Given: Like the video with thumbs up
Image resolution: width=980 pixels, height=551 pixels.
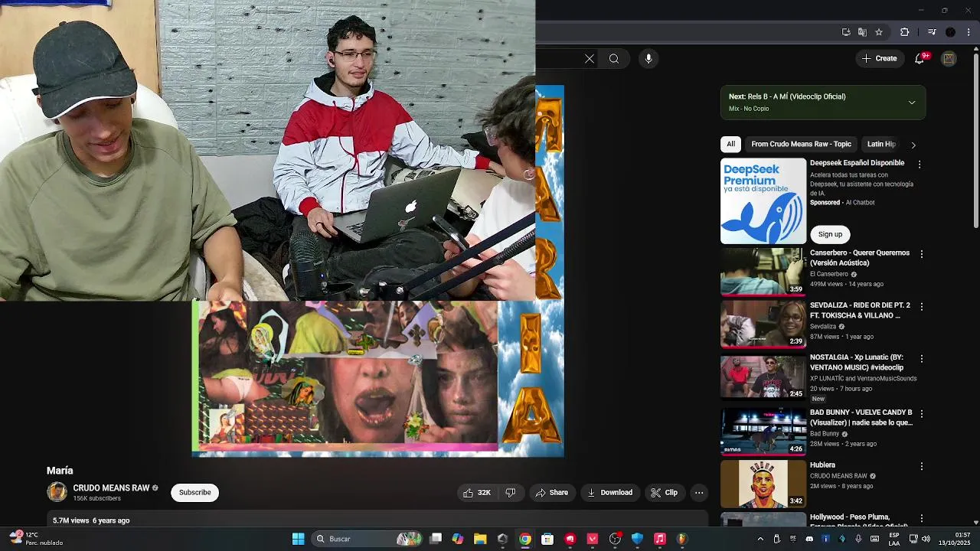Looking at the screenshot, I should point(477,493).
